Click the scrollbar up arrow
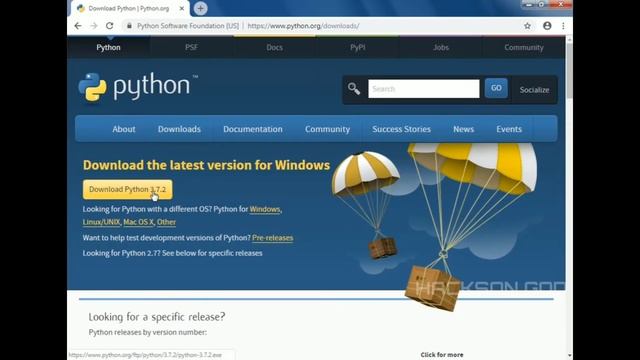This screenshot has height=360, width=640. click(569, 40)
